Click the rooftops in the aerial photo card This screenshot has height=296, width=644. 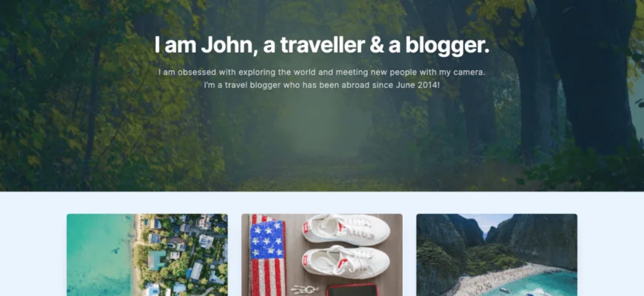[x=183, y=255]
